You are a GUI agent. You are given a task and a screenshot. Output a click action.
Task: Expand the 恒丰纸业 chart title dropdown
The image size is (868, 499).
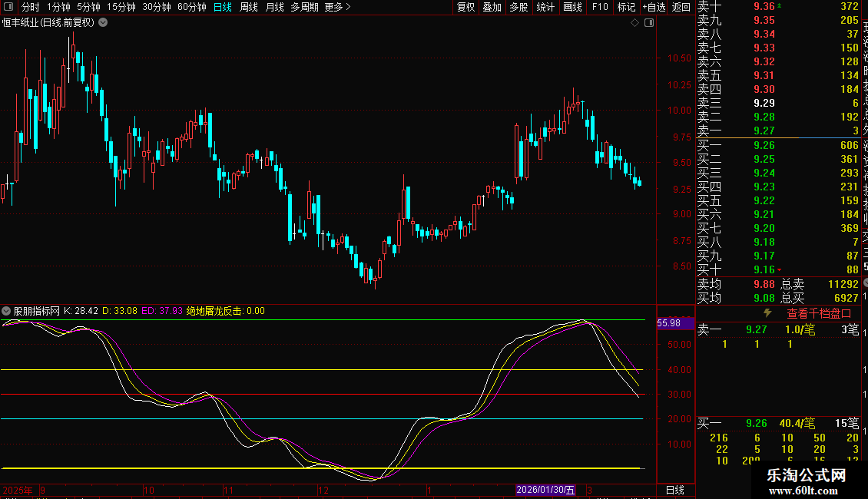click(x=104, y=23)
